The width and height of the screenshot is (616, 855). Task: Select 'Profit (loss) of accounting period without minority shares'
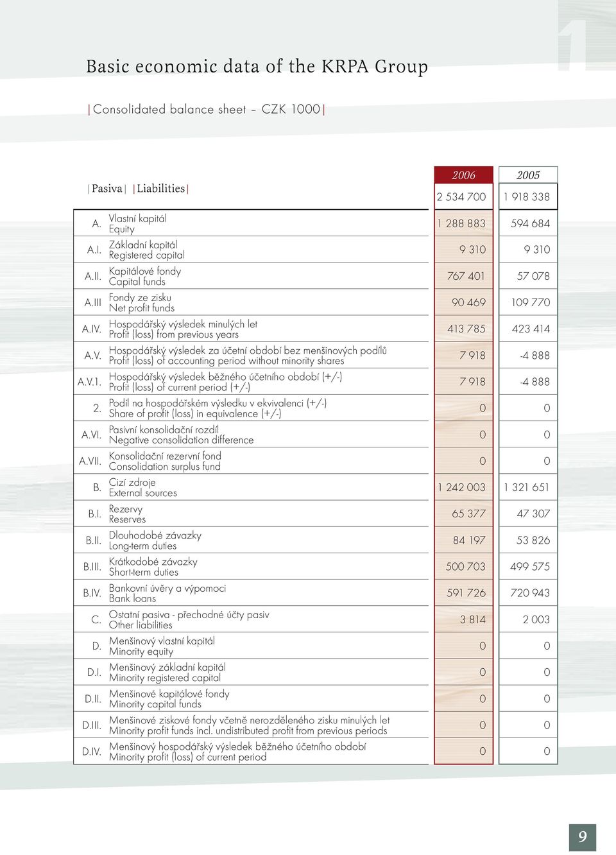[x=226, y=361]
